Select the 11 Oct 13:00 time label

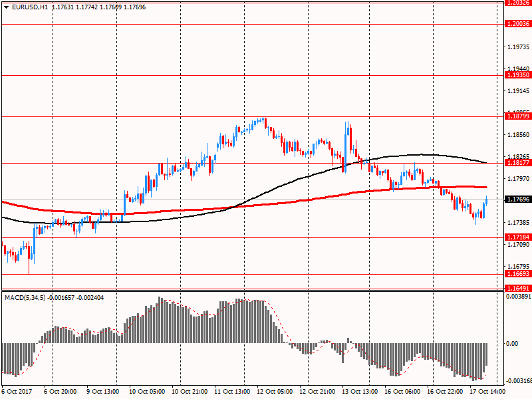coord(232,391)
